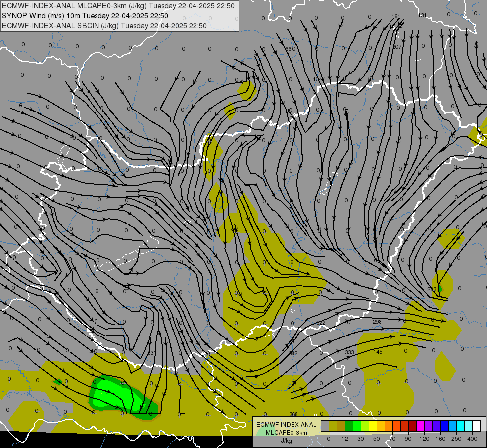Click the station value 104 on the map
The width and height of the screenshot is (487, 448).
pyautogui.click(x=317, y=79)
